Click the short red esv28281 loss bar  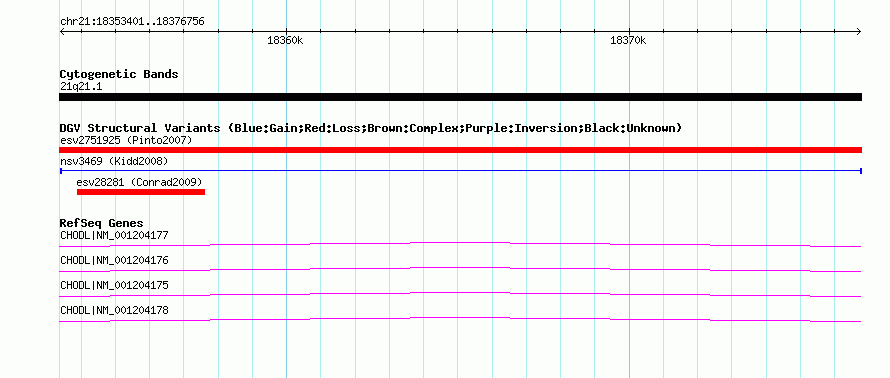pos(141,192)
